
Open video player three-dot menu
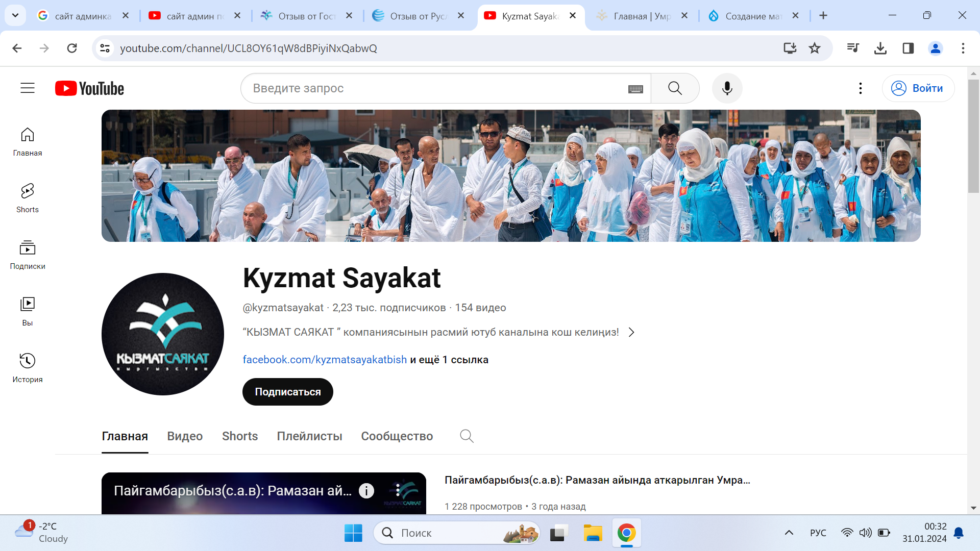pos(398,491)
